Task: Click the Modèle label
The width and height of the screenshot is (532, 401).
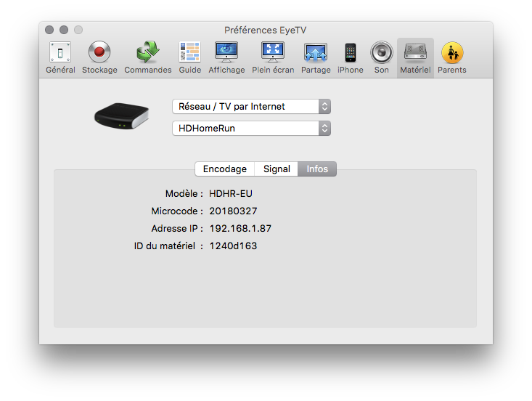Action: (184, 193)
